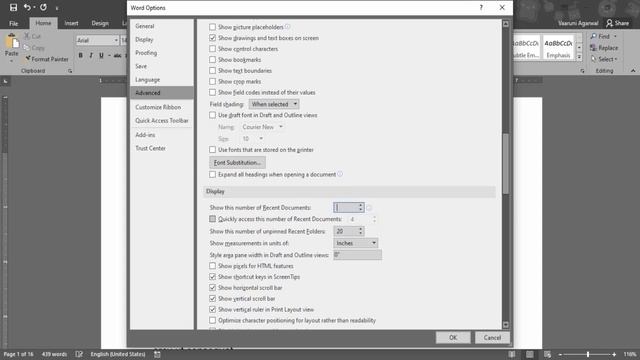
Task: Open the Replace tool in Editing group
Action: 604,48
